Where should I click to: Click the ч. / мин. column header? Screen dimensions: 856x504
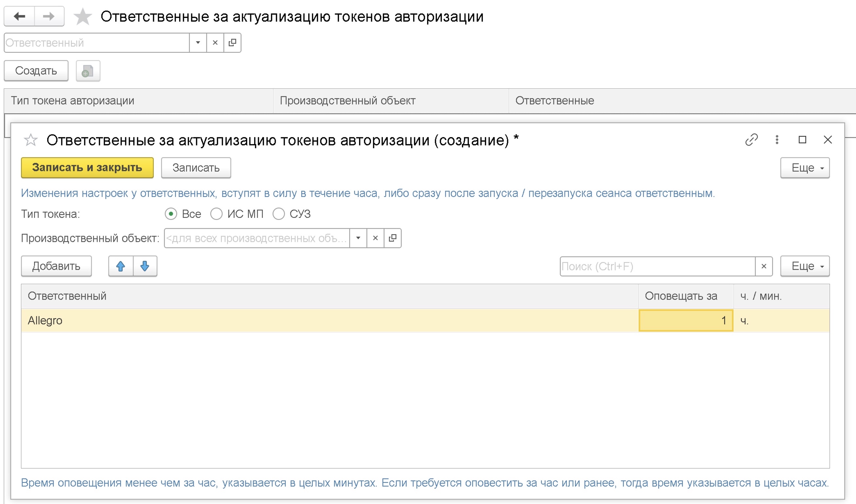[x=782, y=296]
